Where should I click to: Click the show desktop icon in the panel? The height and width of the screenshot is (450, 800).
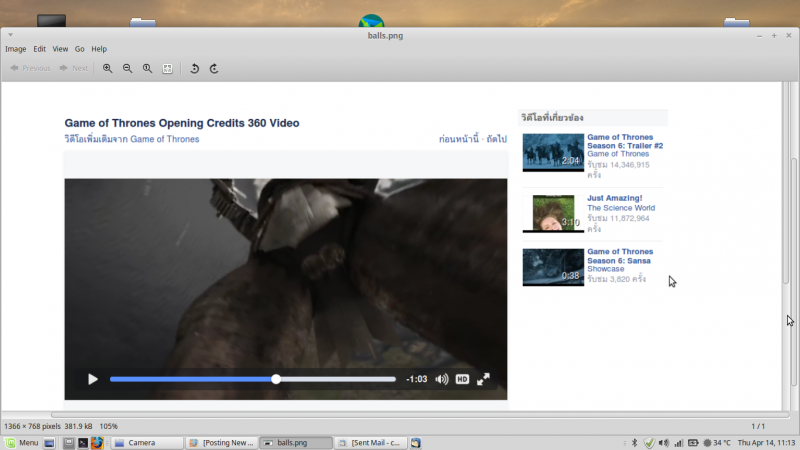click(x=49, y=443)
